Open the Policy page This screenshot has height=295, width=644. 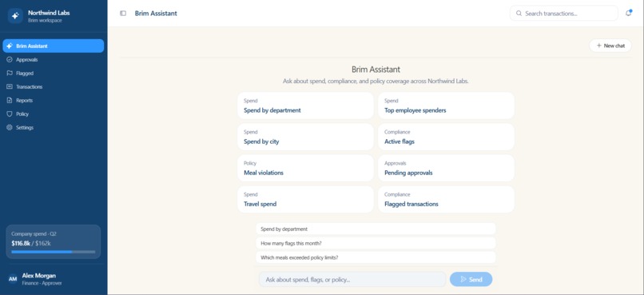click(53, 114)
